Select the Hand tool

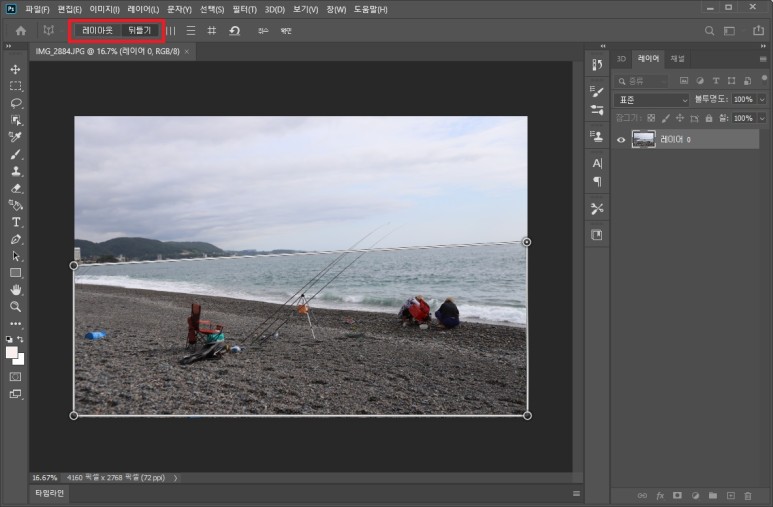pyautogui.click(x=15, y=290)
